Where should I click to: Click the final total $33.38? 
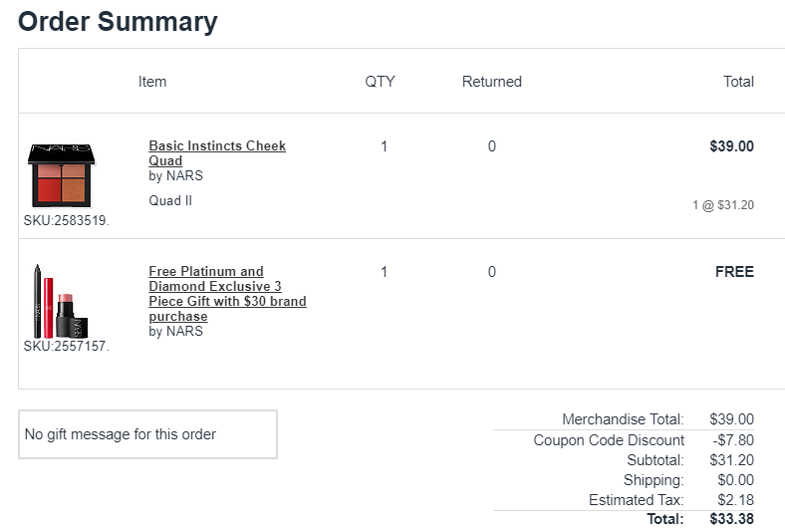(x=731, y=519)
